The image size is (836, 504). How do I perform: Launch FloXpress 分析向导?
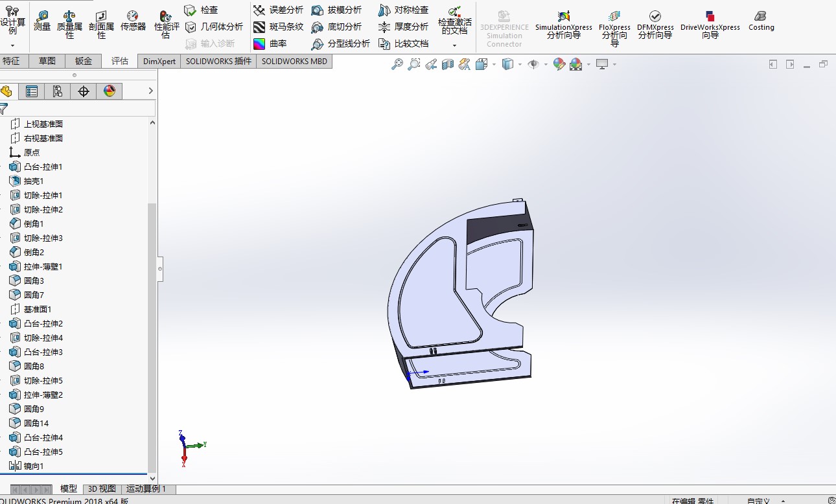coord(614,28)
